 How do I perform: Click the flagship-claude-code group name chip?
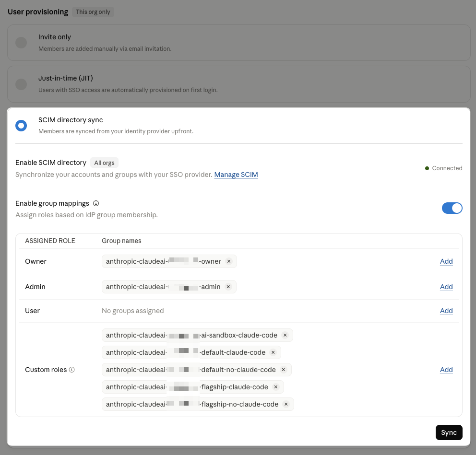tap(193, 387)
